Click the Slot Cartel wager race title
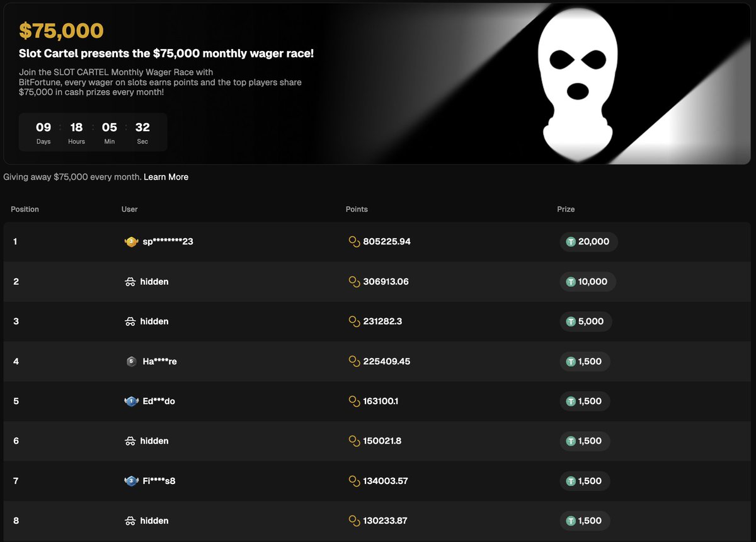Image resolution: width=756 pixels, height=542 pixels. click(x=166, y=54)
